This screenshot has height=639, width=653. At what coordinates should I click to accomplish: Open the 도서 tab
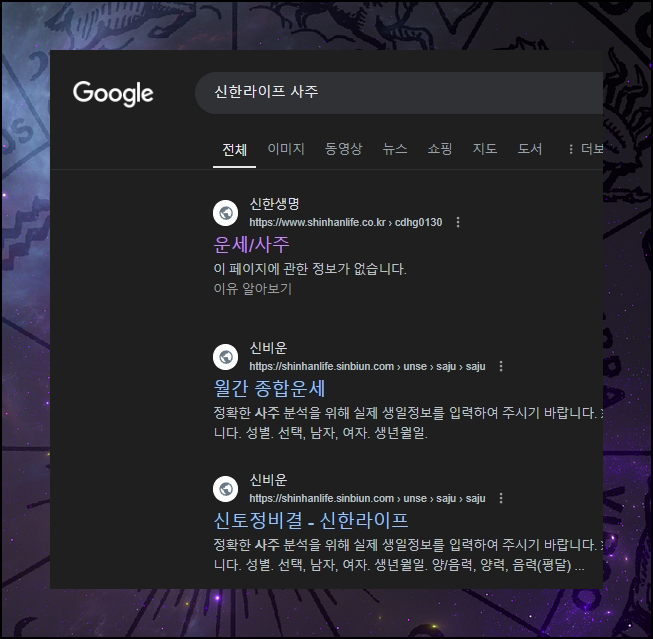pyautogui.click(x=530, y=149)
